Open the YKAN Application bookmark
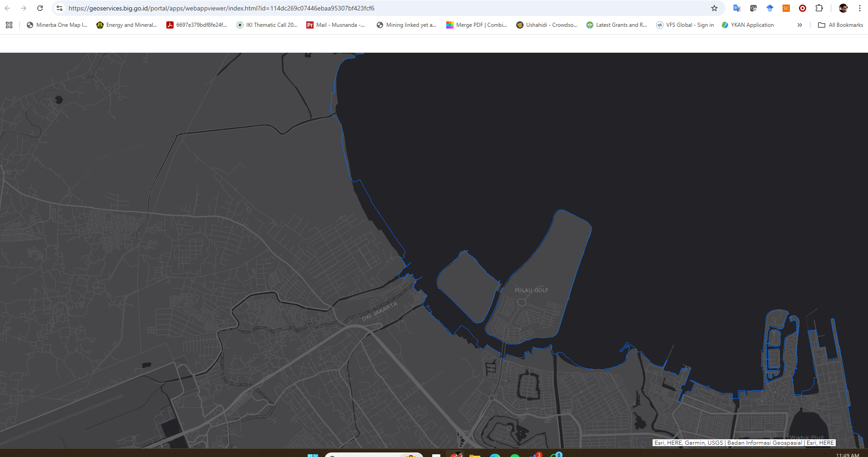This screenshot has width=868, height=457. coord(748,25)
